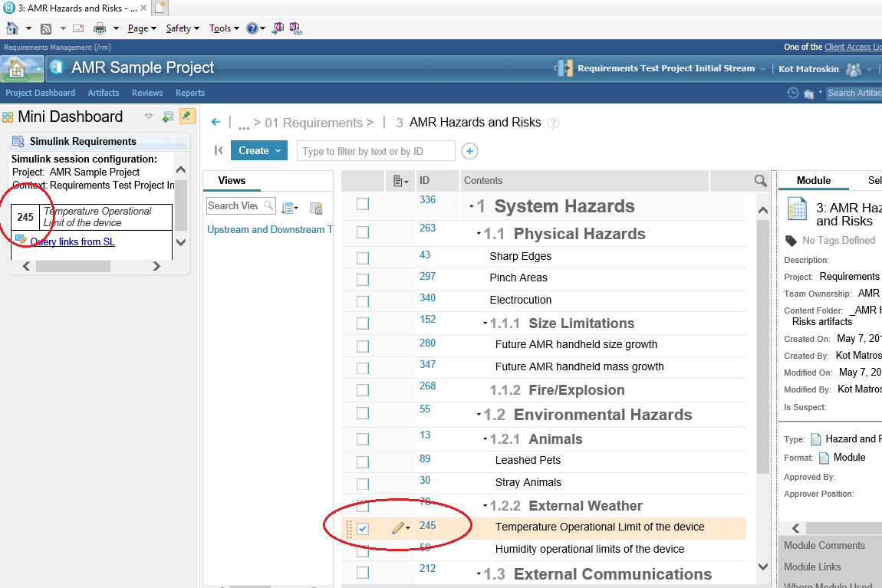The height and width of the screenshot is (588, 882).
Task: Click the back arrow in the breadcrumb
Action: point(216,122)
